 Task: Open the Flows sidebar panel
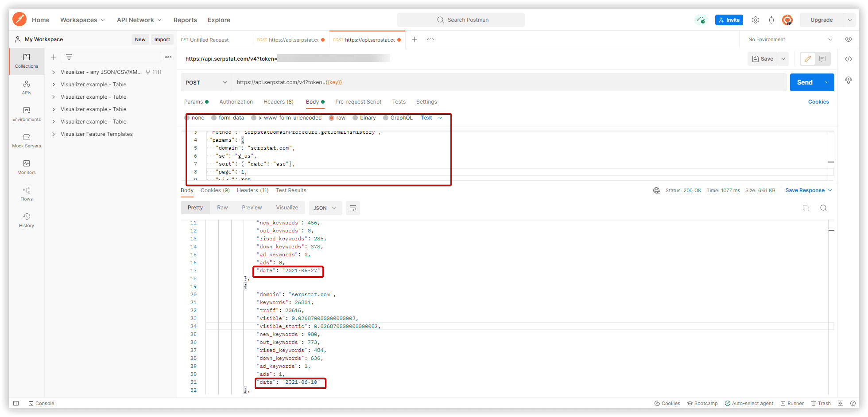point(27,194)
